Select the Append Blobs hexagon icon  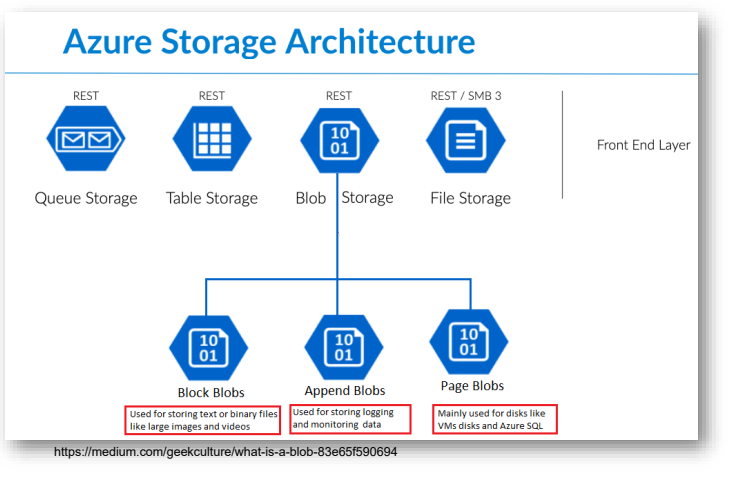coord(344,347)
